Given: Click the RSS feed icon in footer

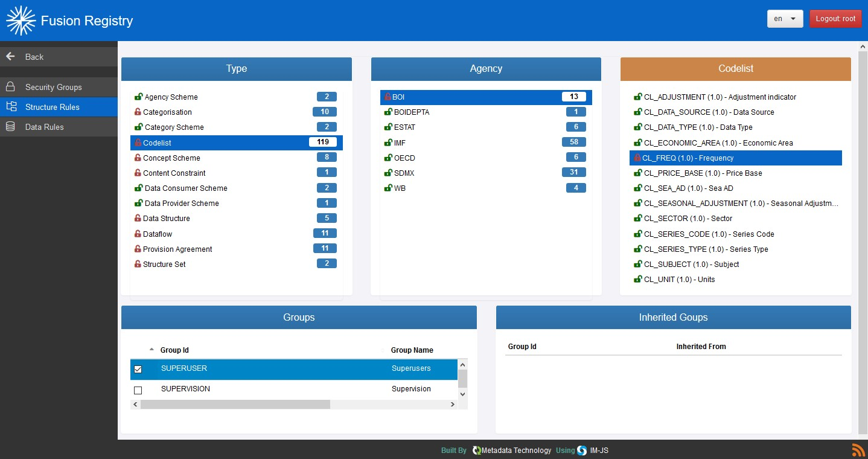Looking at the screenshot, I should (858, 450).
